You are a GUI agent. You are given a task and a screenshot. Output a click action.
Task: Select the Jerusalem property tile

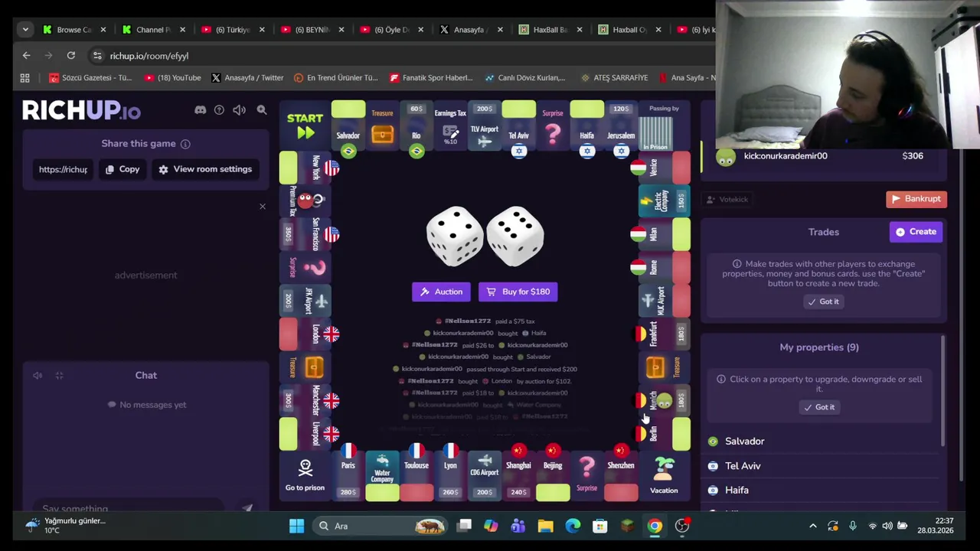621,126
